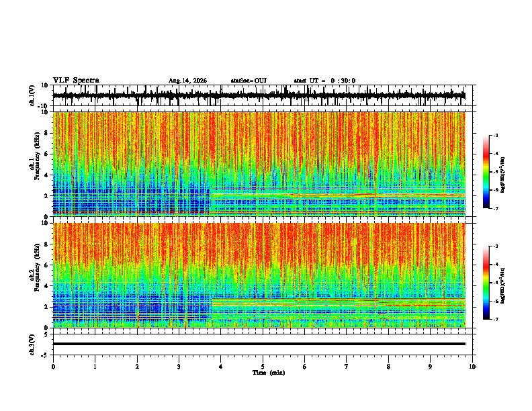Click the "station=OUI" header label

tap(249, 81)
